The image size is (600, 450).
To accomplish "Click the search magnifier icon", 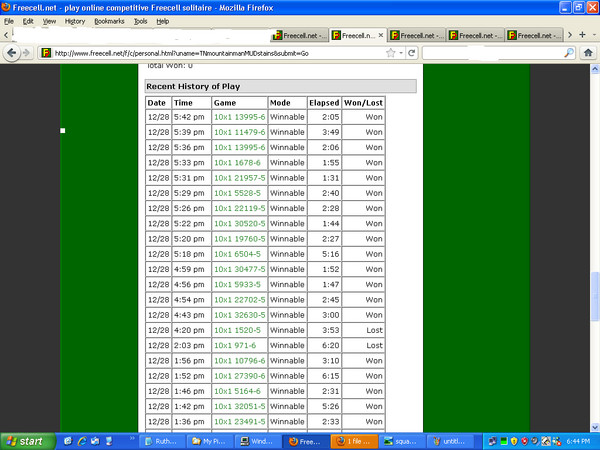I will (569, 53).
